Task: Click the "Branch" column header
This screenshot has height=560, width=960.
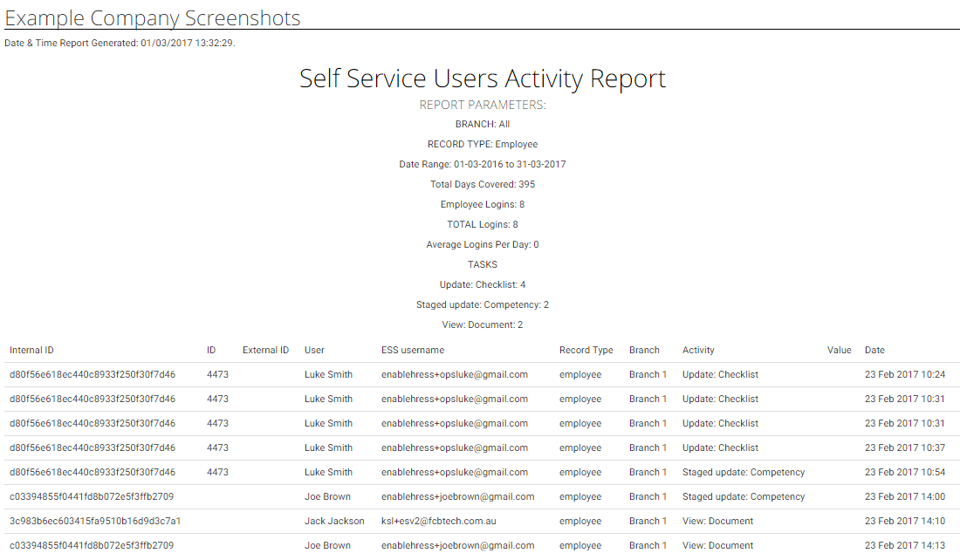Action: [644, 350]
